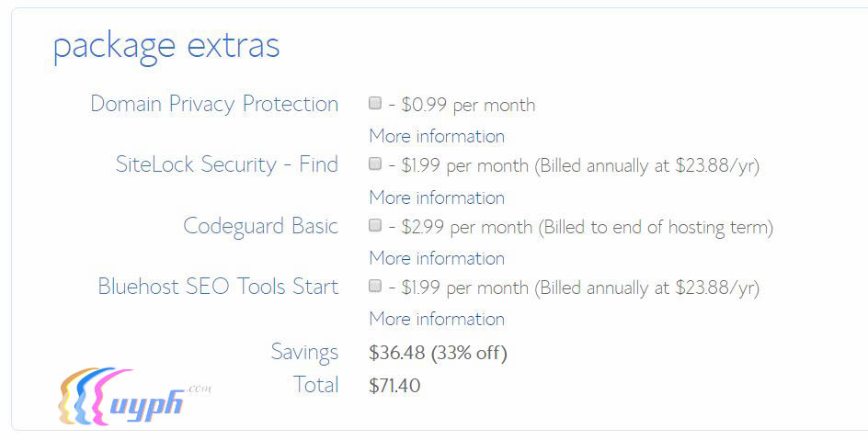Screen dimensions: 868x440
Task: Click the 'package extras' heading
Action: click(x=166, y=46)
